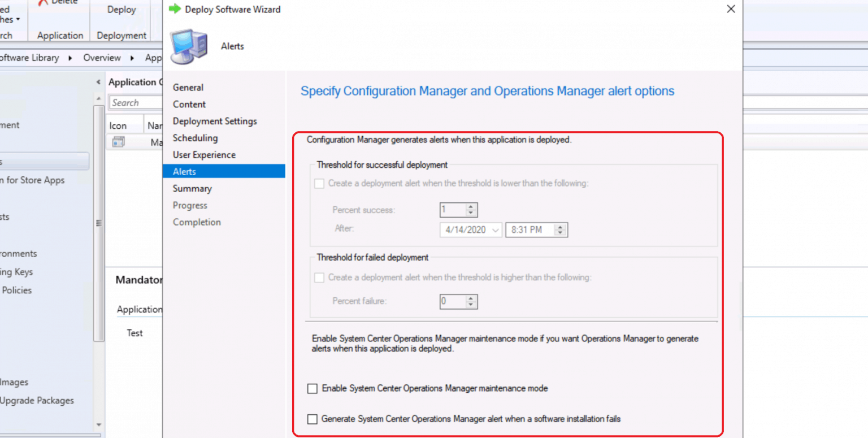Collapse the navigation pane arrow

[98, 83]
